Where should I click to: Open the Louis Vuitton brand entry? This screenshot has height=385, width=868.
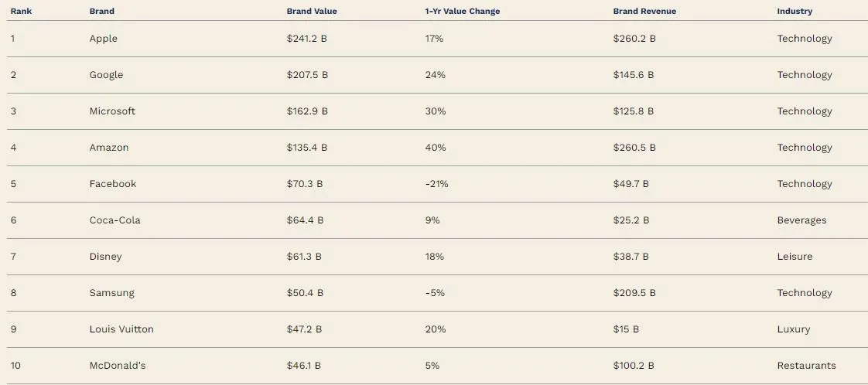[121, 329]
